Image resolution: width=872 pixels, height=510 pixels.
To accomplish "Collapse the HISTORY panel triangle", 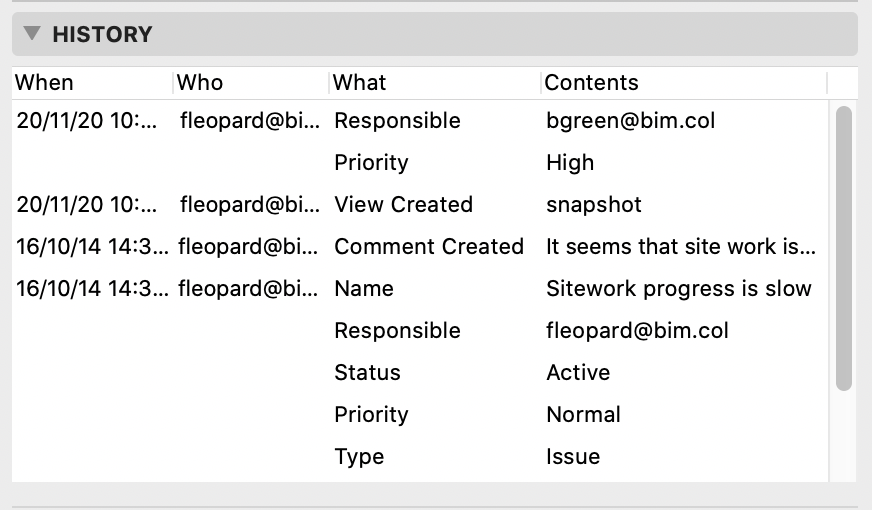I will tap(32, 34).
